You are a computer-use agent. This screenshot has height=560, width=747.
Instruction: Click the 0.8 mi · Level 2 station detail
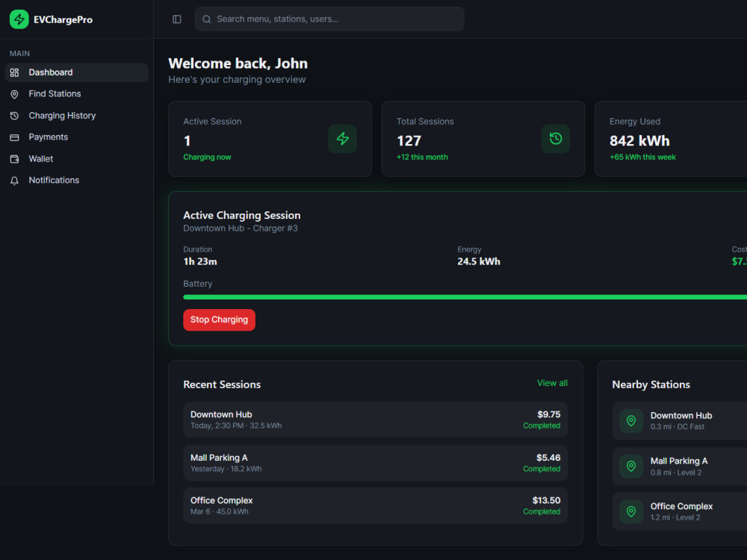click(x=676, y=473)
